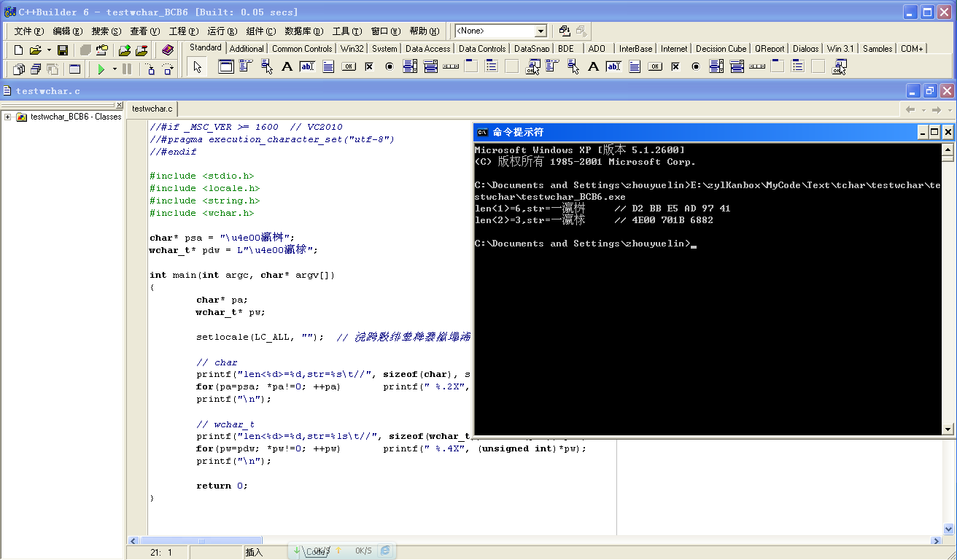Image resolution: width=957 pixels, height=560 pixels.
Task: Switch to the DataSnap palette tab
Action: 532,49
